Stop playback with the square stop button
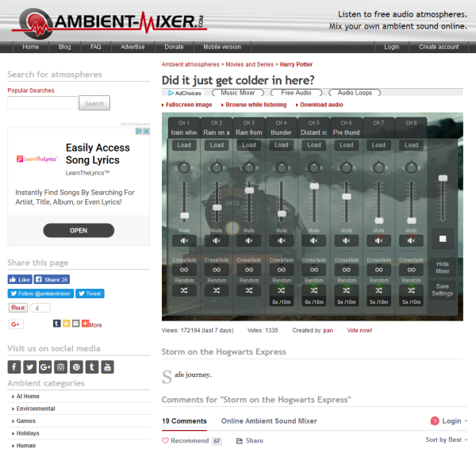The width and height of the screenshot is (476, 449). [x=443, y=239]
